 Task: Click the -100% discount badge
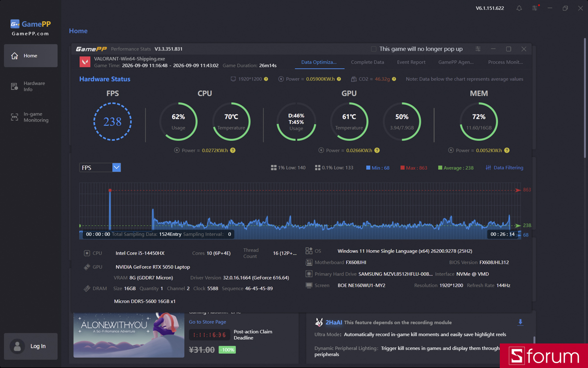(227, 350)
